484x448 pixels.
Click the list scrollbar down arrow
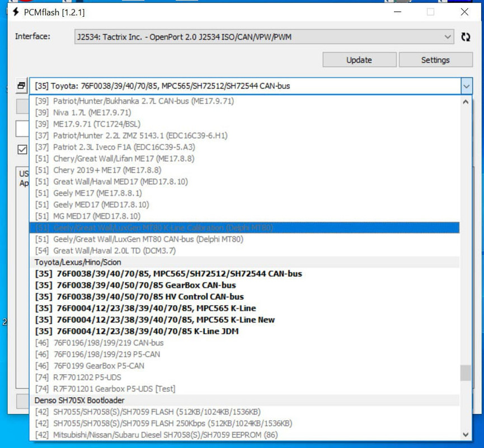(x=466, y=435)
